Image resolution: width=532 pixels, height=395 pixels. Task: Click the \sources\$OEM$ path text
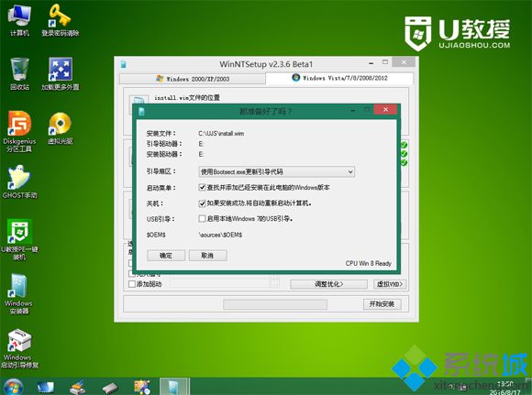pos(220,235)
